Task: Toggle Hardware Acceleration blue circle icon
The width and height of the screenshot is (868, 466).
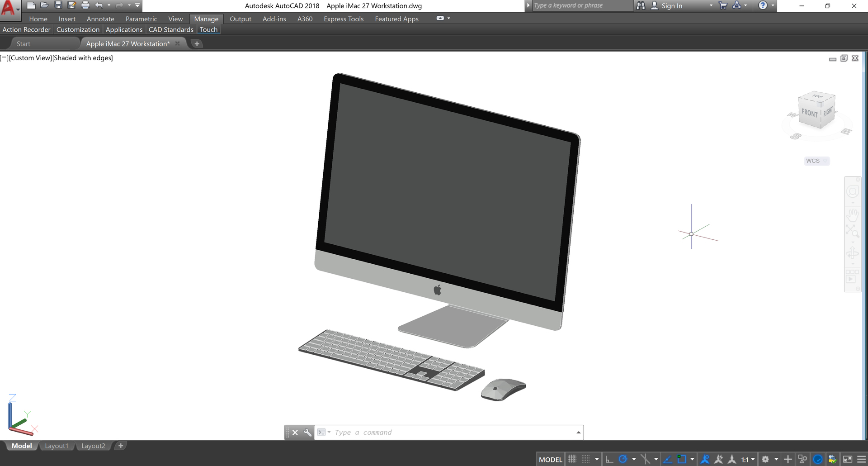Action: tap(818, 459)
